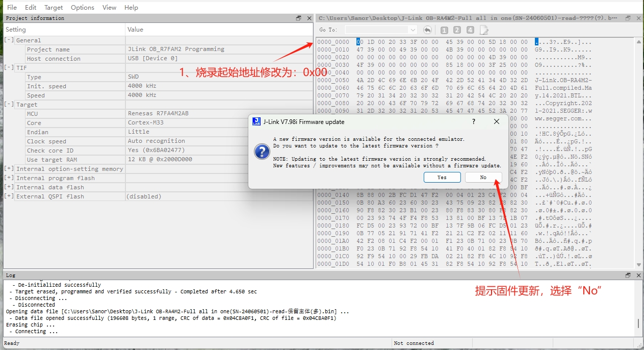This screenshot has width=644, height=350.
Task: Set hex view to 2-byte units
Action: click(457, 30)
